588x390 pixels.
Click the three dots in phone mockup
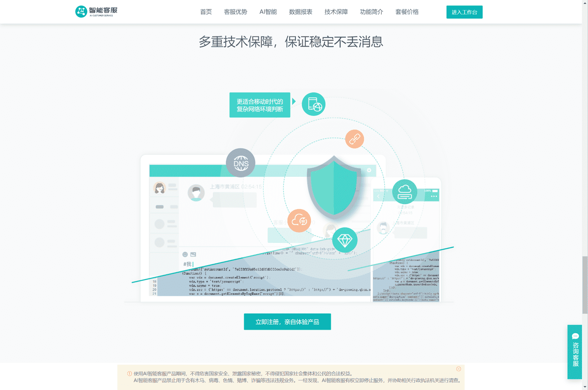[434, 196]
